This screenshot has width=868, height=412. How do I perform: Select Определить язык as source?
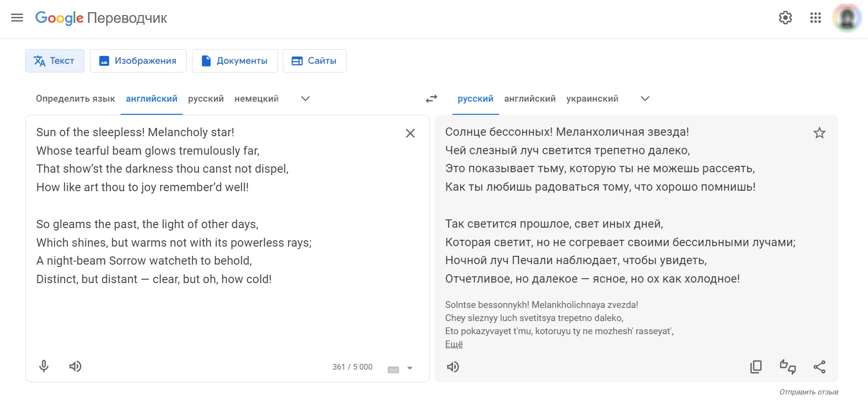(75, 99)
